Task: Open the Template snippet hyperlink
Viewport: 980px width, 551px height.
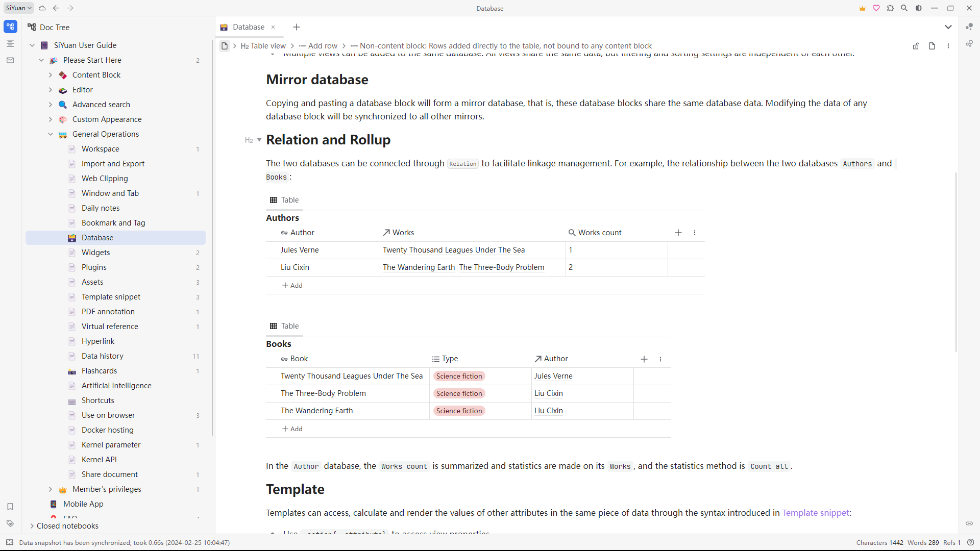Action: [816, 513]
